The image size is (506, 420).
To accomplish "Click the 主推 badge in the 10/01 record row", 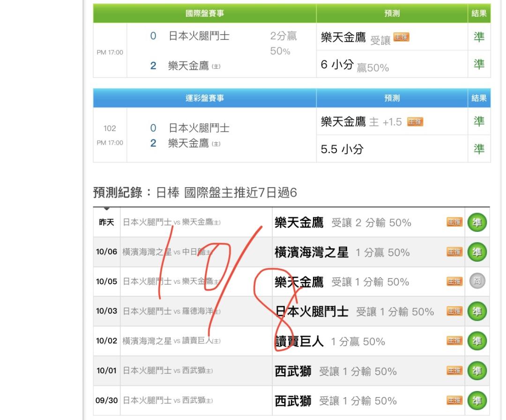I will point(454,371).
